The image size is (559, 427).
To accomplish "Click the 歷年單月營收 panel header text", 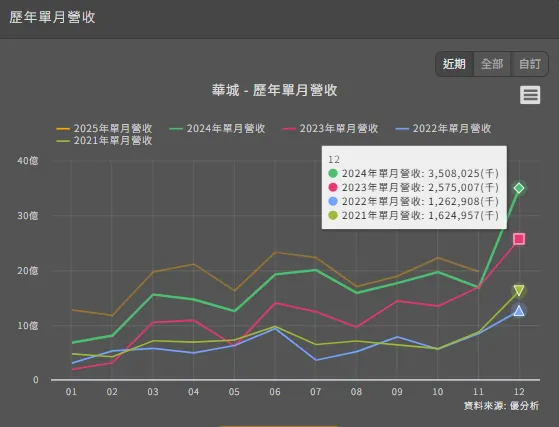I will pyautogui.click(x=52, y=17).
